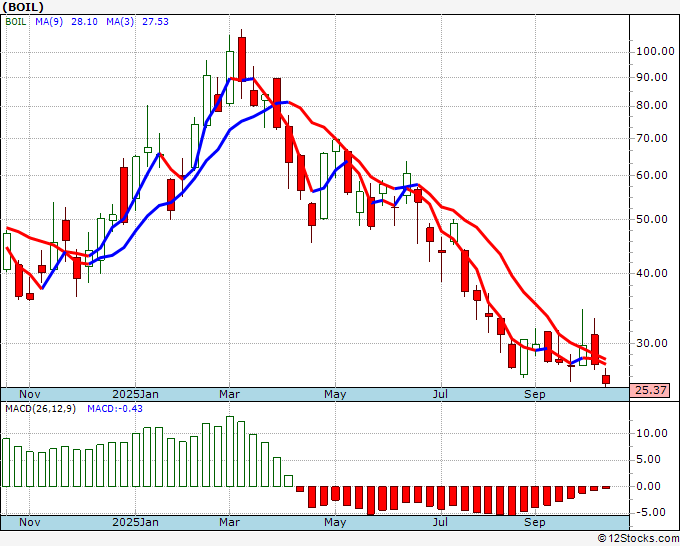The image size is (680, 546).
Task: Select Mar on the price chart date axis
Action: 229,394
